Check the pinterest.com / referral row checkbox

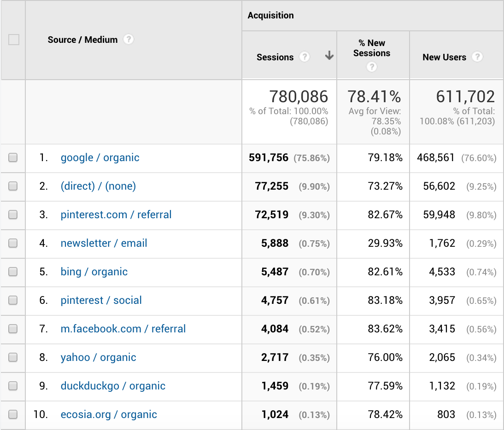[13, 215]
